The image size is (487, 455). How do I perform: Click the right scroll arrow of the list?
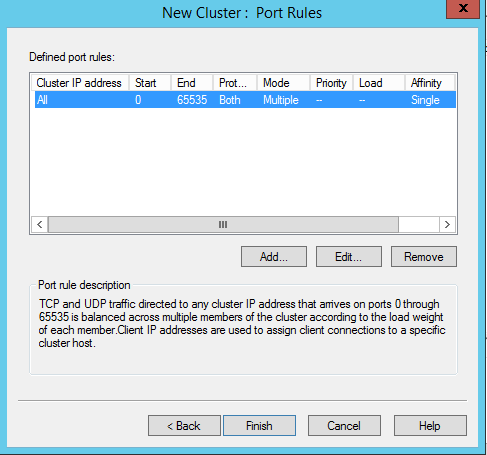point(447,224)
